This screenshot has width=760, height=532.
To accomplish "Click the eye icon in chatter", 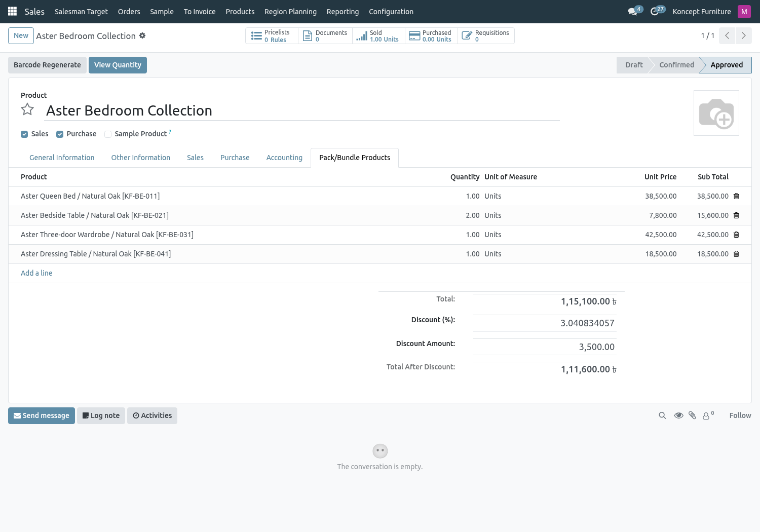I will 678,415.
